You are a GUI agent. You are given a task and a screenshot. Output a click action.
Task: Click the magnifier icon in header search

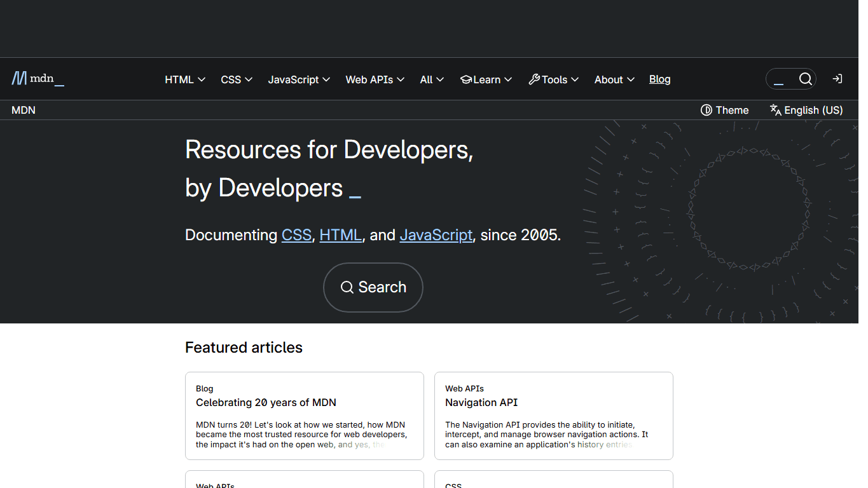click(x=805, y=79)
